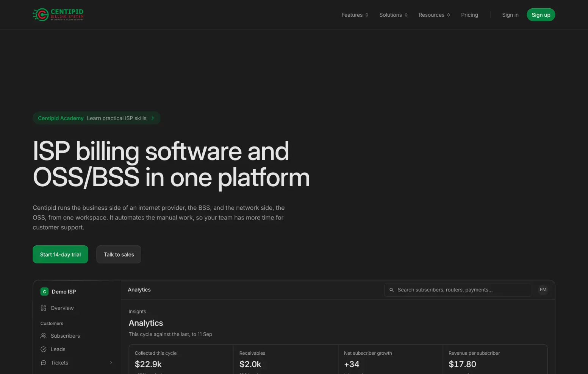This screenshot has height=374, width=588.
Task: Click 'This cycle against the last, to 11 Sep'
Action: click(x=170, y=334)
